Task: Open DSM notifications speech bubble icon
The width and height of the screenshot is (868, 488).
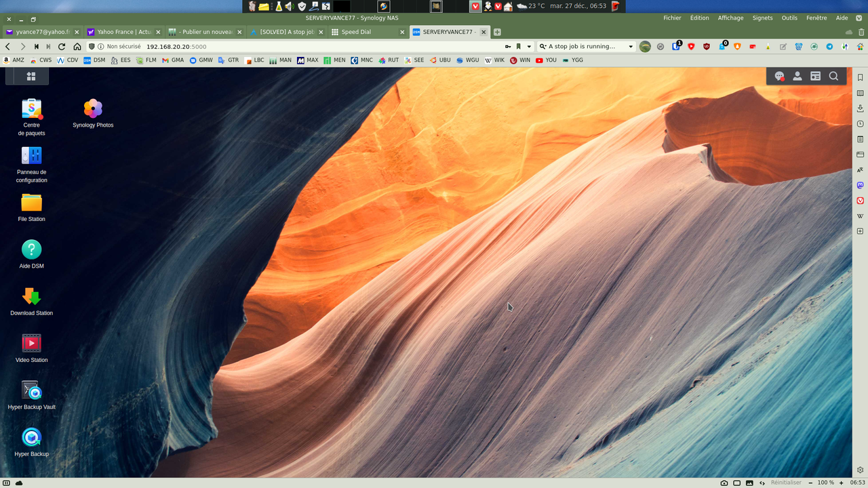Action: [x=780, y=77]
